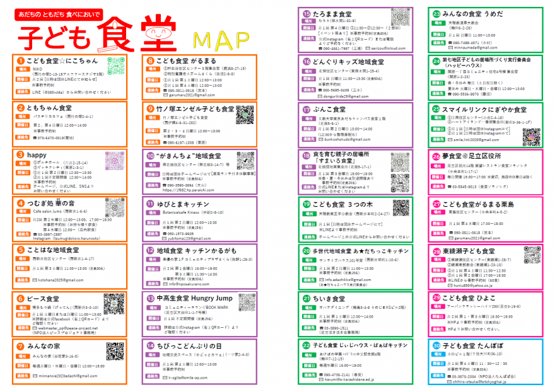Click the smiley face inside the 堂 title character
This screenshot has width=555, height=392.
pyautogui.click(x=158, y=34)
